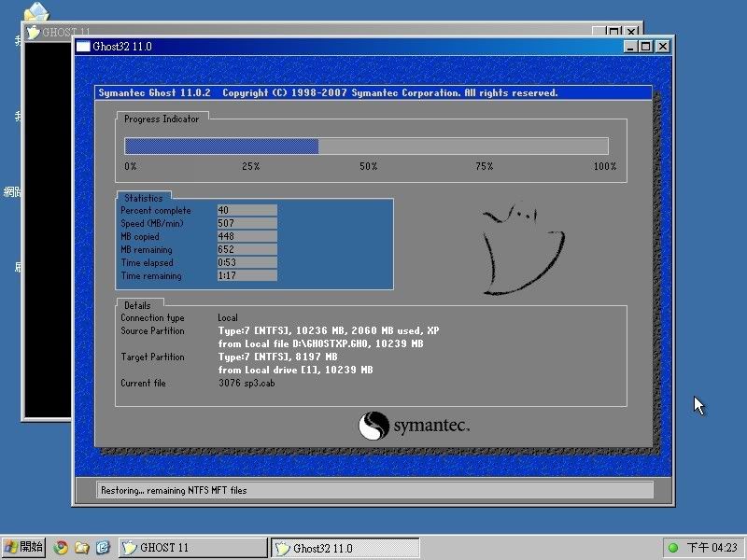Image resolution: width=747 pixels, height=560 pixels.
Task: Click the Time remaining value 1:17
Action: click(247, 275)
